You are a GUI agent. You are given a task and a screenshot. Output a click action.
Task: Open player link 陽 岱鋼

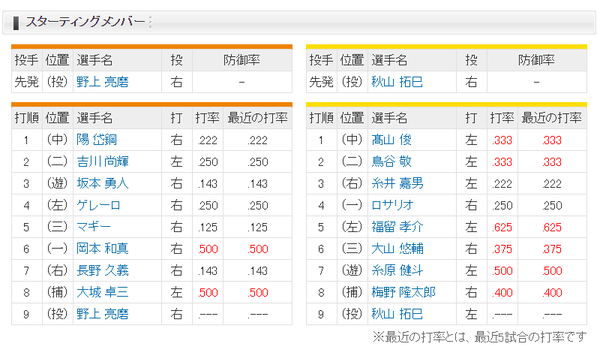[97, 140]
